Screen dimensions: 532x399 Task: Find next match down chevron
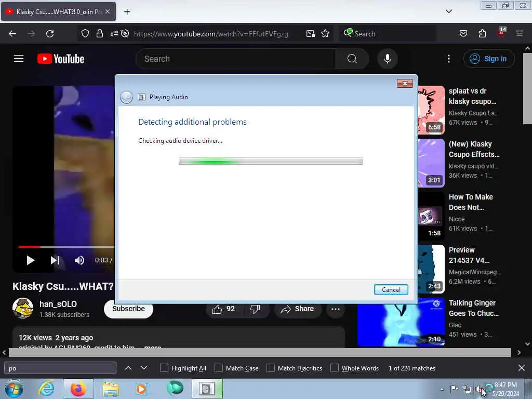pyautogui.click(x=144, y=368)
